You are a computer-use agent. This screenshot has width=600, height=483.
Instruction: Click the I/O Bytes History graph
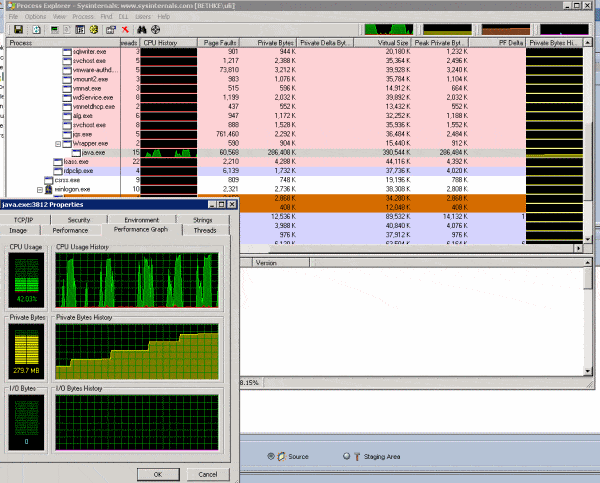tap(137, 423)
